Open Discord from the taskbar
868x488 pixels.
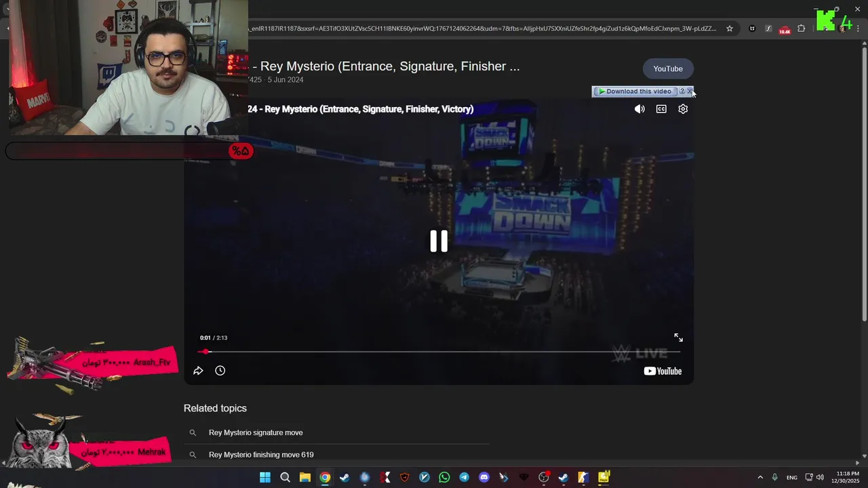point(484,477)
